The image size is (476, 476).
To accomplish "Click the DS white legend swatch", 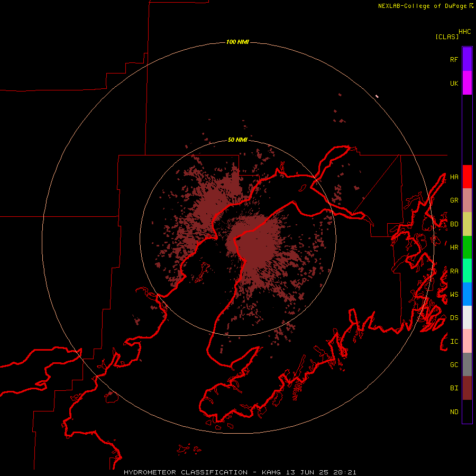I will click(467, 317).
